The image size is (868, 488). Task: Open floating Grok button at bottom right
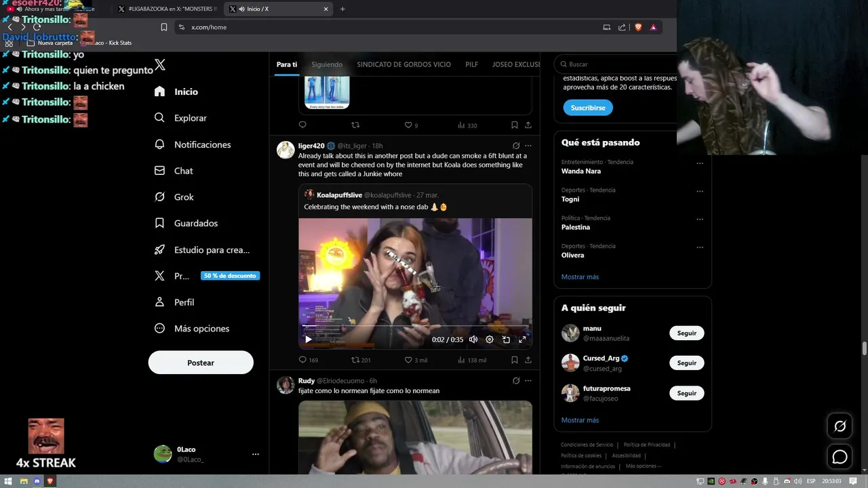(840, 426)
